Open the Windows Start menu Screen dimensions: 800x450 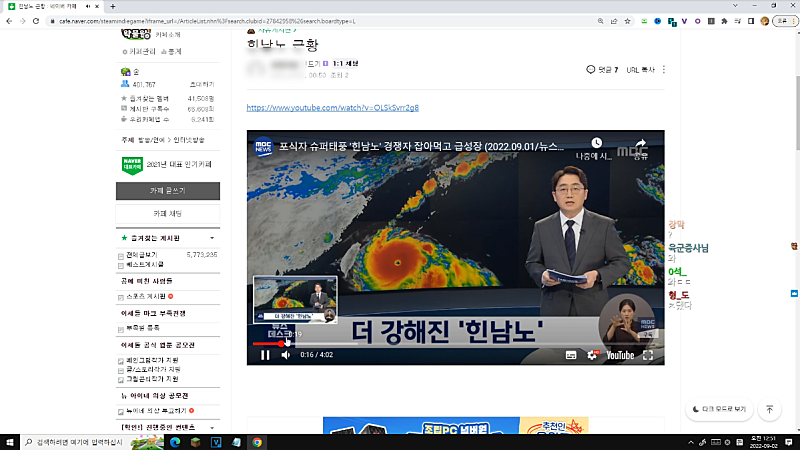[x=10, y=442]
